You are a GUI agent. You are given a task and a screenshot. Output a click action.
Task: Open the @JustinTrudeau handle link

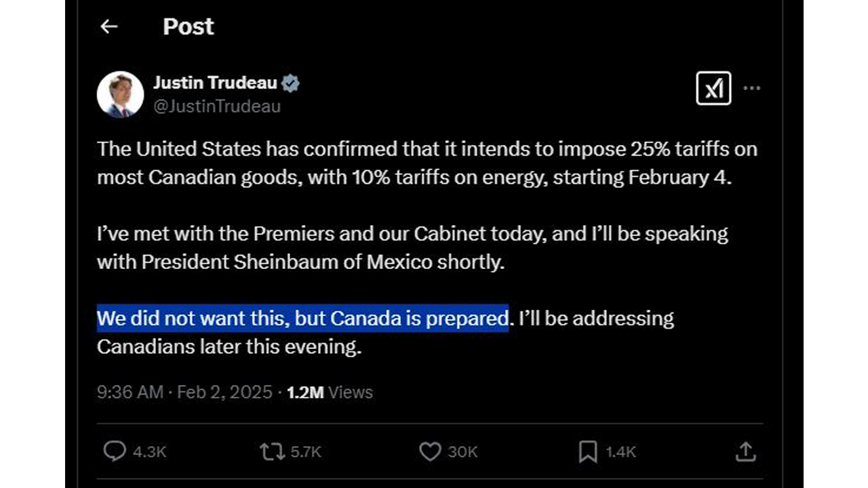[x=216, y=106]
